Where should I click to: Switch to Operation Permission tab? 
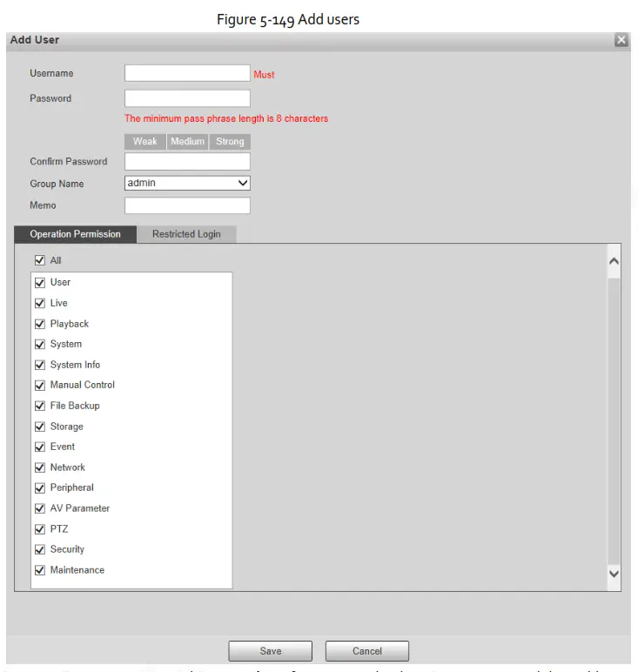point(76,234)
